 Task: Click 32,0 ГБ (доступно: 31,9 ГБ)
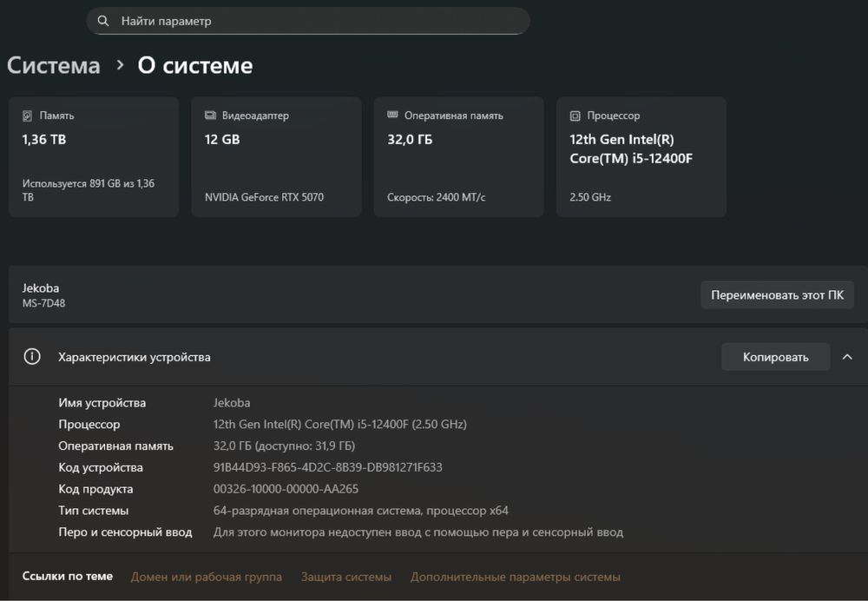[284, 446]
